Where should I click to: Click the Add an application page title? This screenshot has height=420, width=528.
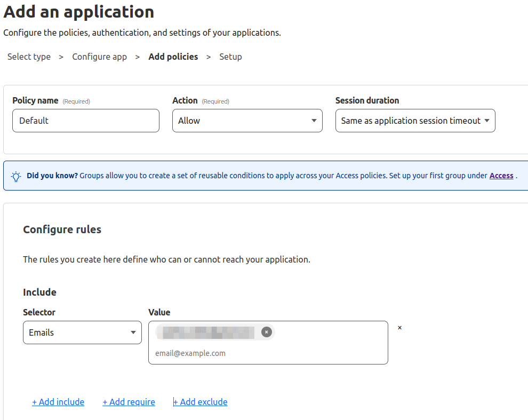click(79, 12)
